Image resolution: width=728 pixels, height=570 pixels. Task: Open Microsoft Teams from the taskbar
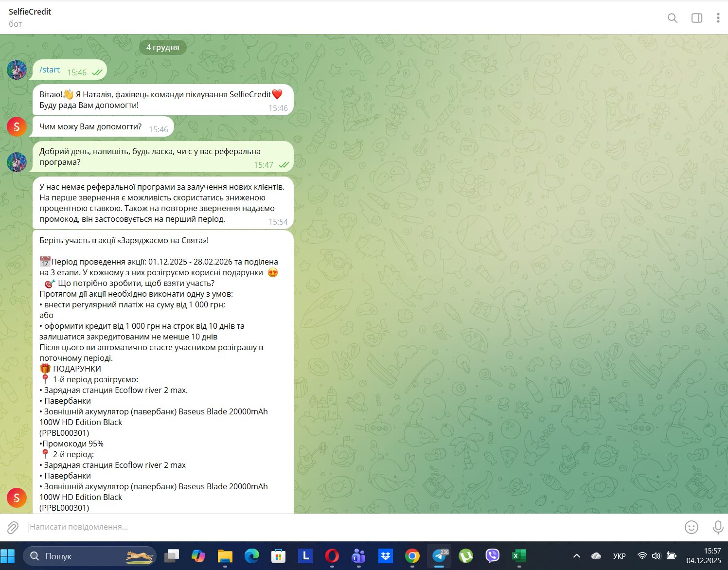pyautogui.click(x=358, y=556)
